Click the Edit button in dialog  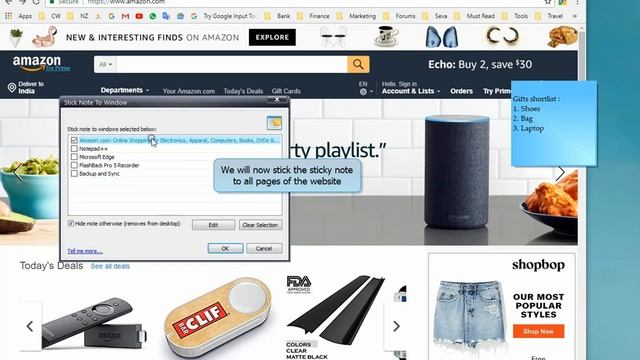coord(213,225)
